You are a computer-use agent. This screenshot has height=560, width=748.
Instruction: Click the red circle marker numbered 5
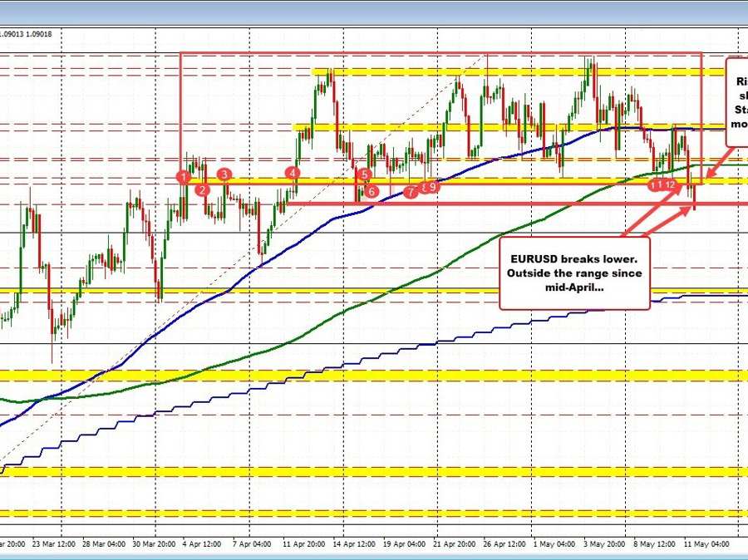(364, 174)
